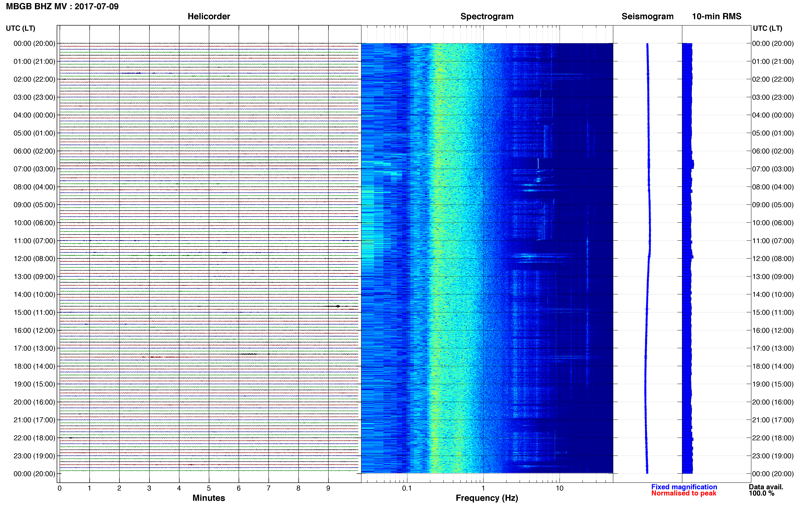Select left time label '22:00 (18:00)'

[x=34, y=438]
